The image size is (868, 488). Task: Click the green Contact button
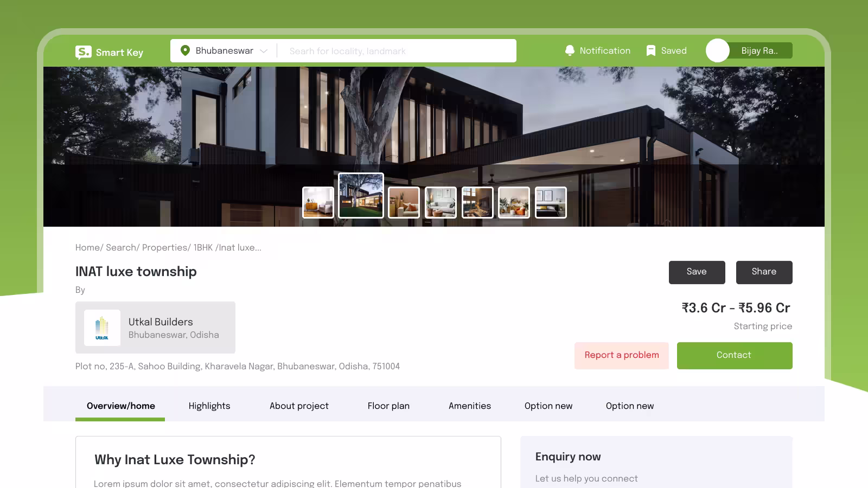click(x=735, y=356)
